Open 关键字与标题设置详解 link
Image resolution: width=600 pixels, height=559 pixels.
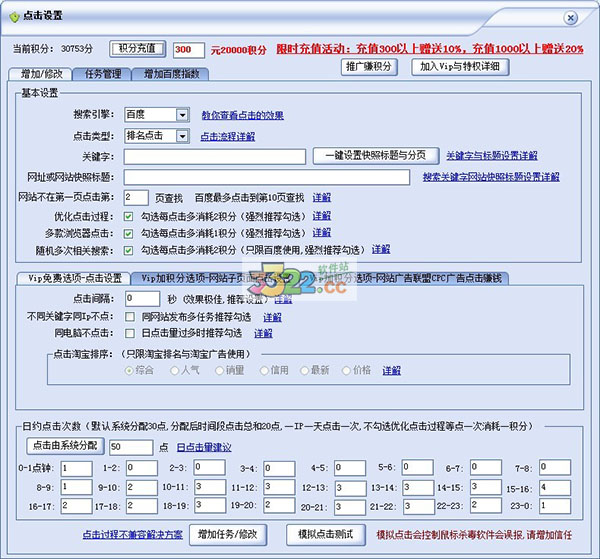click(492, 155)
